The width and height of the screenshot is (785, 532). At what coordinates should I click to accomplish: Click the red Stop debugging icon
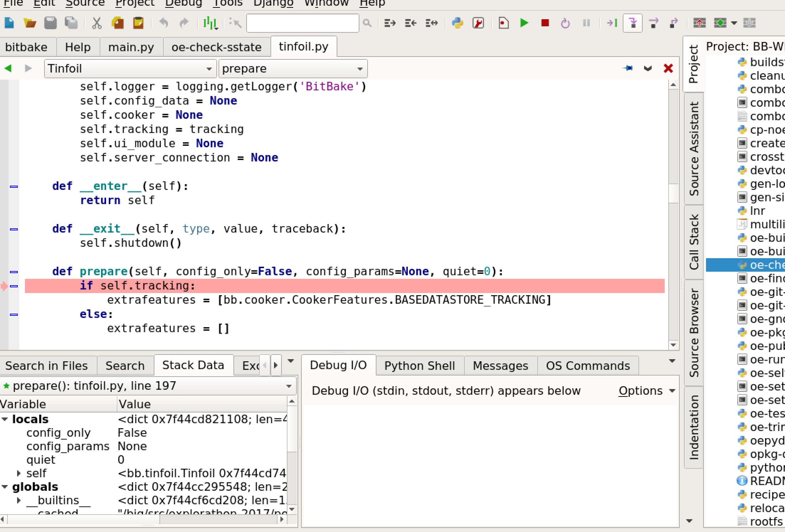[x=545, y=23]
